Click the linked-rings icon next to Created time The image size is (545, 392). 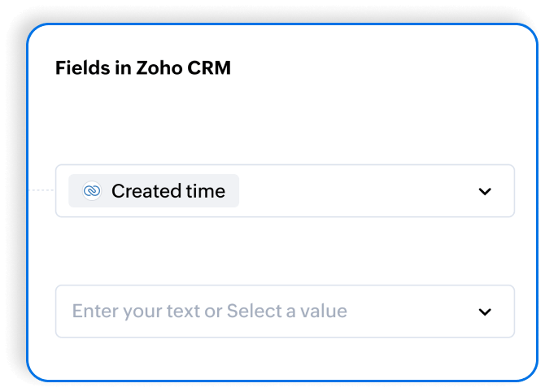[x=92, y=191]
